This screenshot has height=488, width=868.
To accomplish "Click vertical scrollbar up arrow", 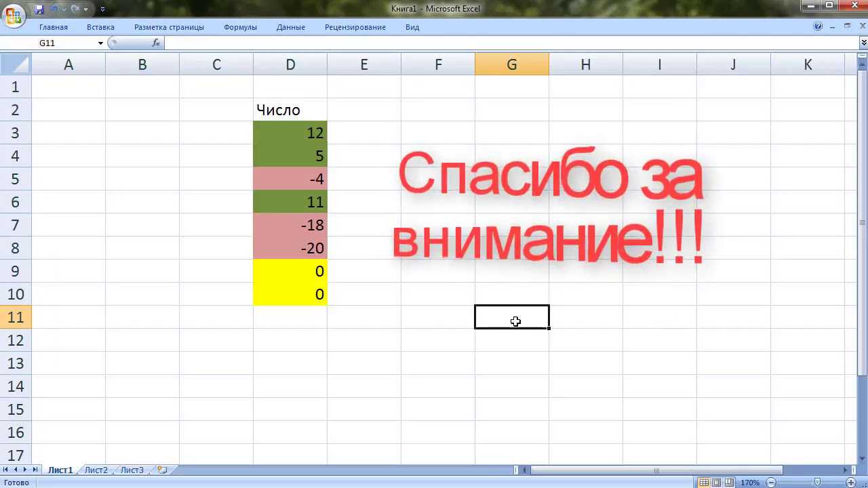I will (x=863, y=64).
